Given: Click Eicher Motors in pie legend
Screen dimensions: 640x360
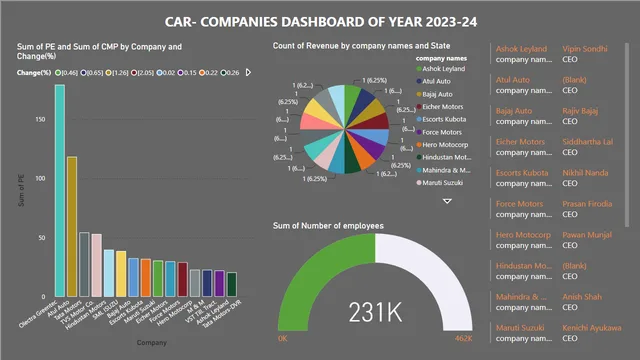Looking at the screenshot, I should [x=440, y=107].
